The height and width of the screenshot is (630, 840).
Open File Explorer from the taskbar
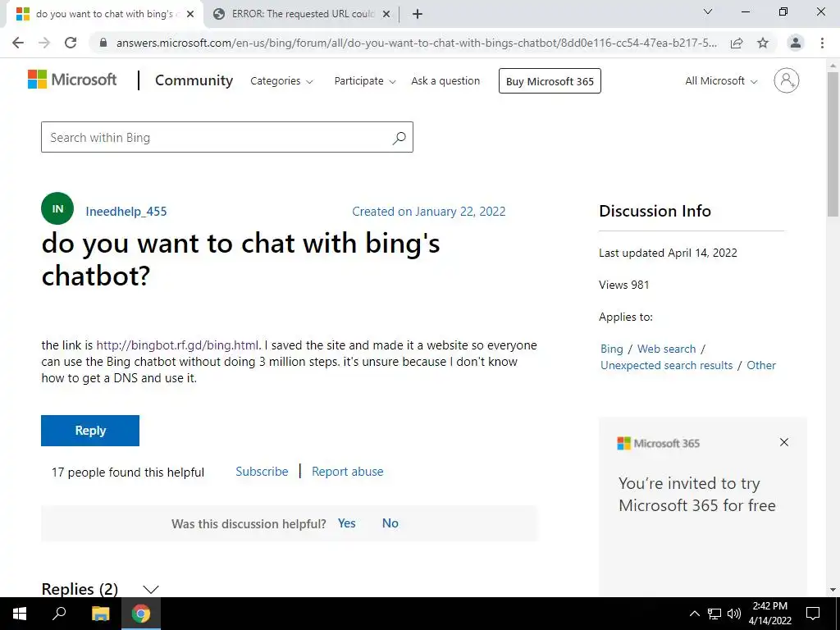100,614
